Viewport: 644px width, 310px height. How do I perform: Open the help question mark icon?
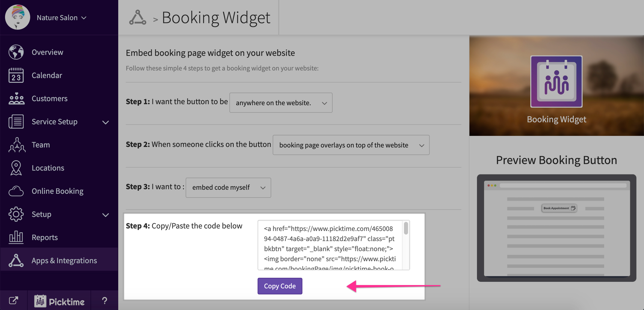(104, 300)
